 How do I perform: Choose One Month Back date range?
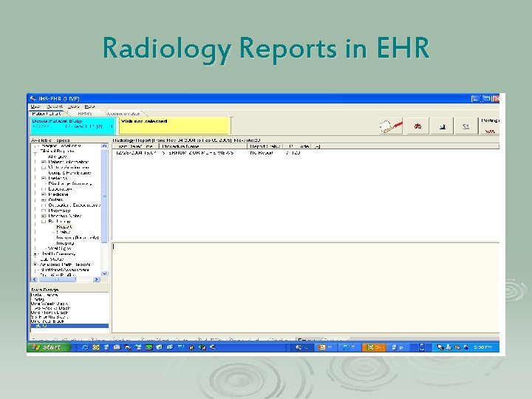(50, 313)
